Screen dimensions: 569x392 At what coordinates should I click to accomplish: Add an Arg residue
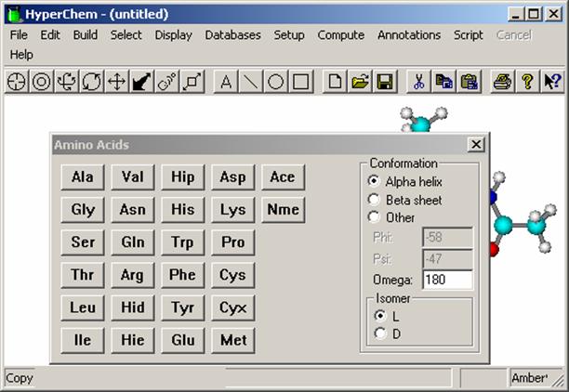coord(133,275)
